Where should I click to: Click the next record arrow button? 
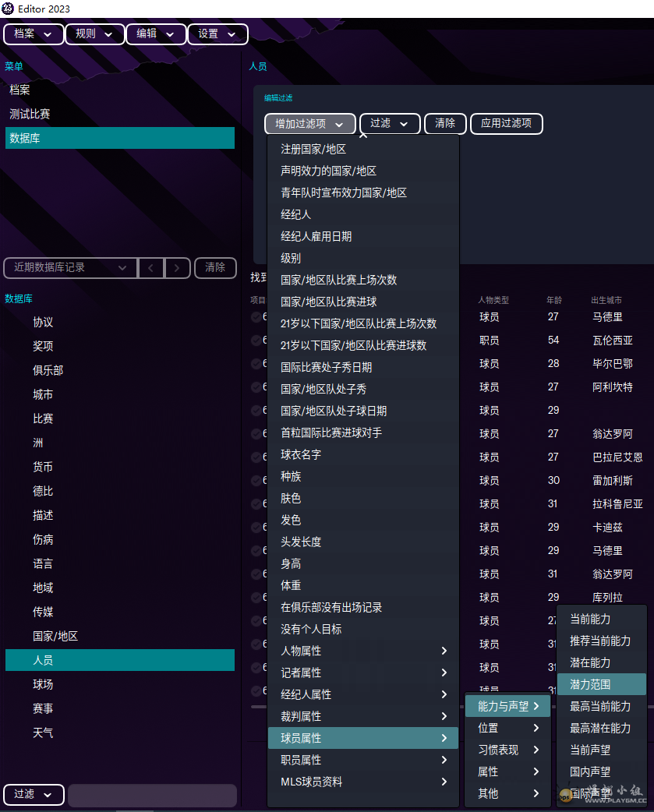[x=178, y=267]
